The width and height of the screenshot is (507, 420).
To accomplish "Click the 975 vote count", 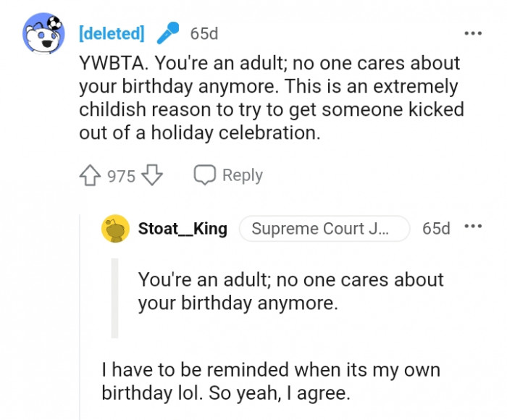I will [x=121, y=176].
